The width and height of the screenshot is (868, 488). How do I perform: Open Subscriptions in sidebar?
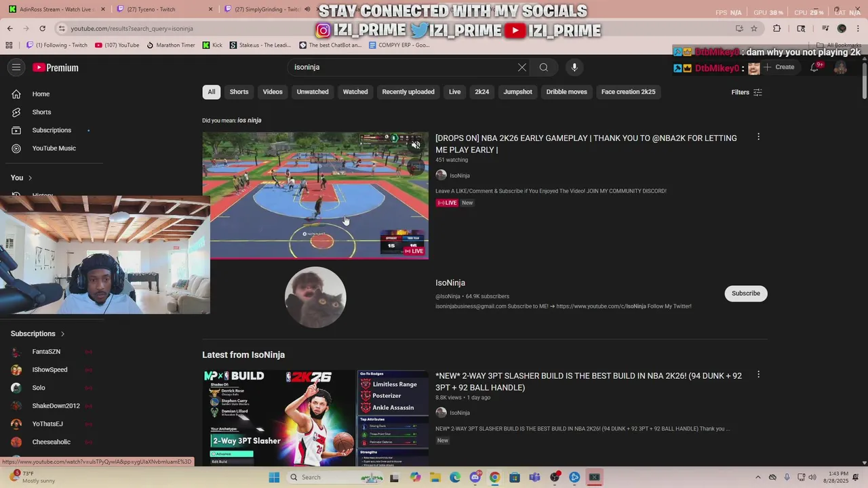point(52,130)
